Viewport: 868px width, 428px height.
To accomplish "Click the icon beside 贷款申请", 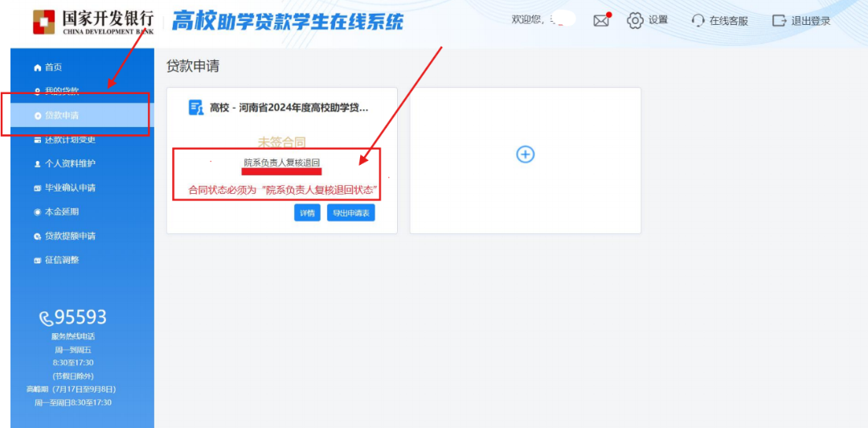I will 38,116.
